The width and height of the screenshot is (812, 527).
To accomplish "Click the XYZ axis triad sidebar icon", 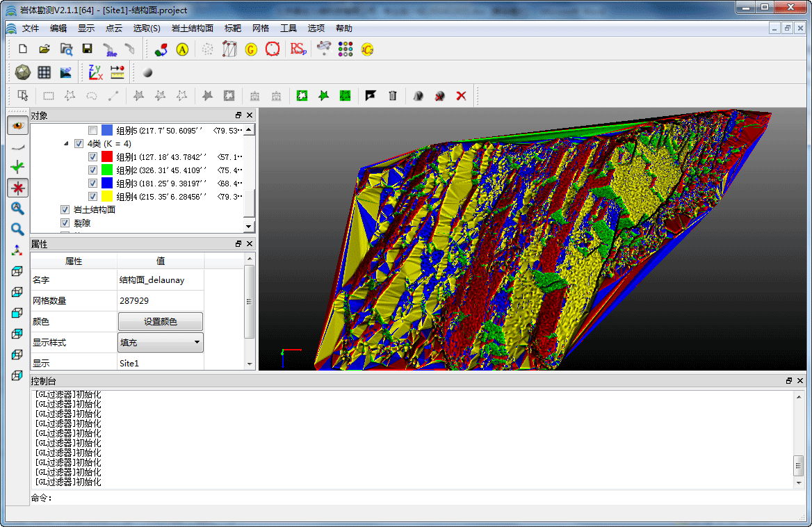I will tap(17, 250).
